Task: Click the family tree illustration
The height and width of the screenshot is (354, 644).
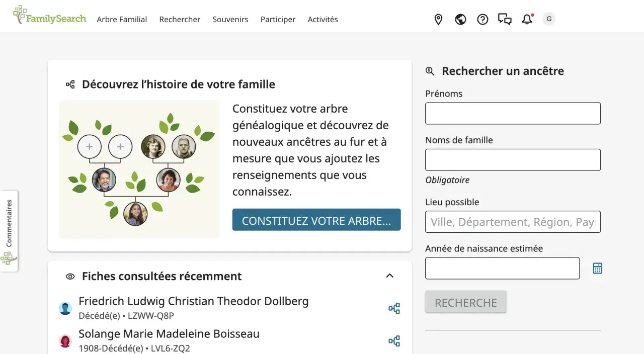Action: 139,169
